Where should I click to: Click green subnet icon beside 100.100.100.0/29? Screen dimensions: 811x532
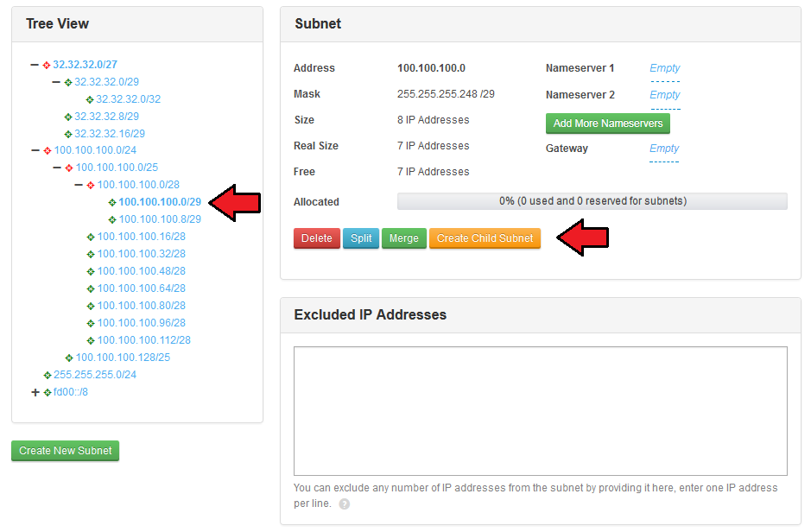[x=112, y=203]
